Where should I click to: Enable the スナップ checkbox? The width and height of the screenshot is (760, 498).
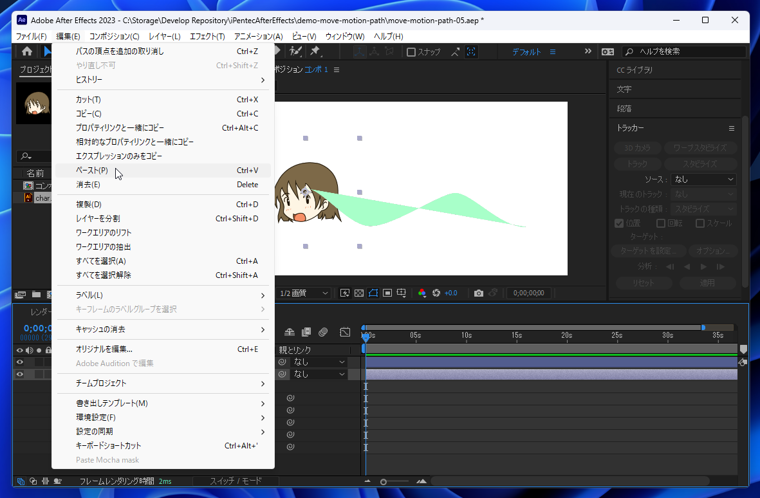click(x=411, y=52)
